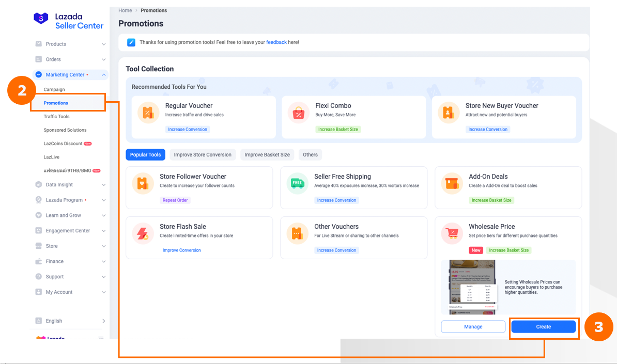Screen dimensions: 617x364
Task: Click the Create button for Wholesale Price
Action: 544,327
